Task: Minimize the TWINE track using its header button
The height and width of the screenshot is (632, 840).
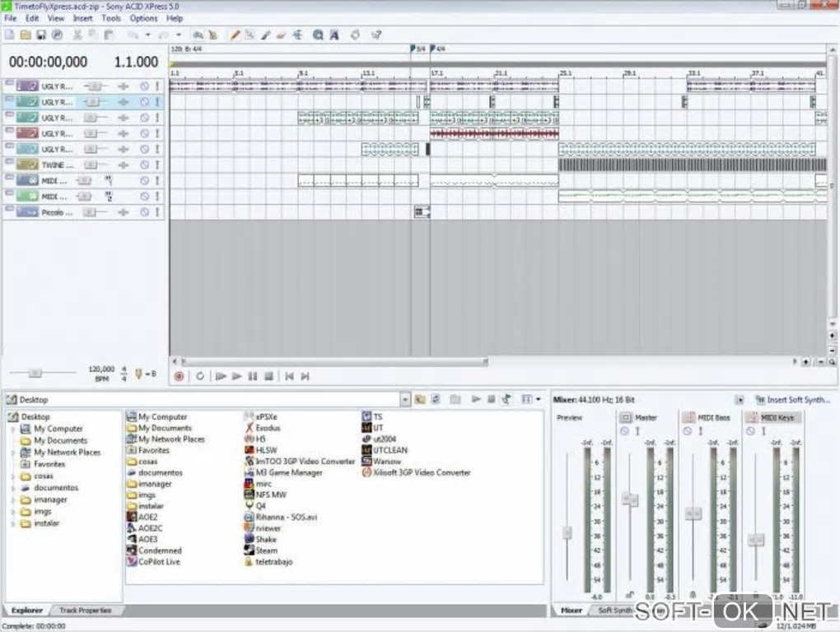Action: (9, 160)
